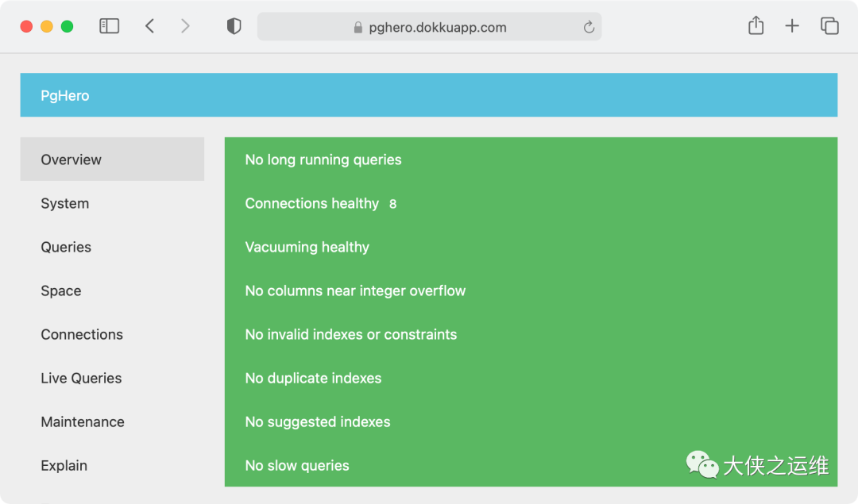858x504 pixels.
Task: Click 'No slow queries' status
Action: (x=296, y=466)
